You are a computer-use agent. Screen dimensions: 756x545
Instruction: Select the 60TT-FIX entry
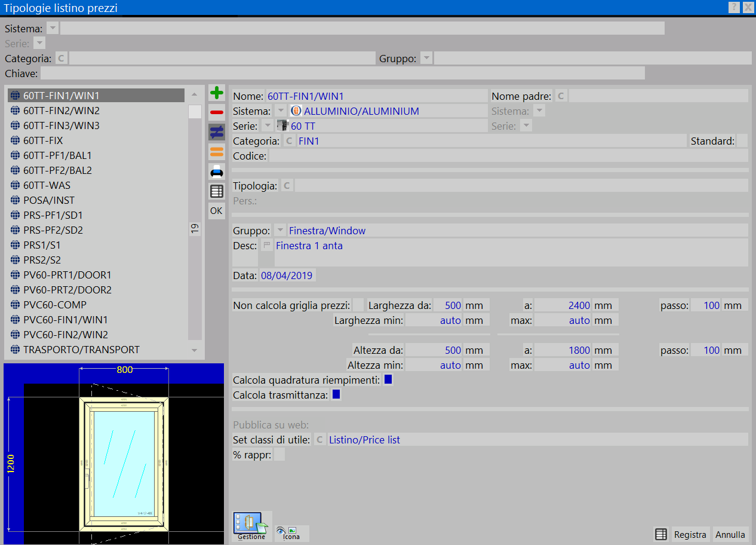pyautogui.click(x=96, y=140)
